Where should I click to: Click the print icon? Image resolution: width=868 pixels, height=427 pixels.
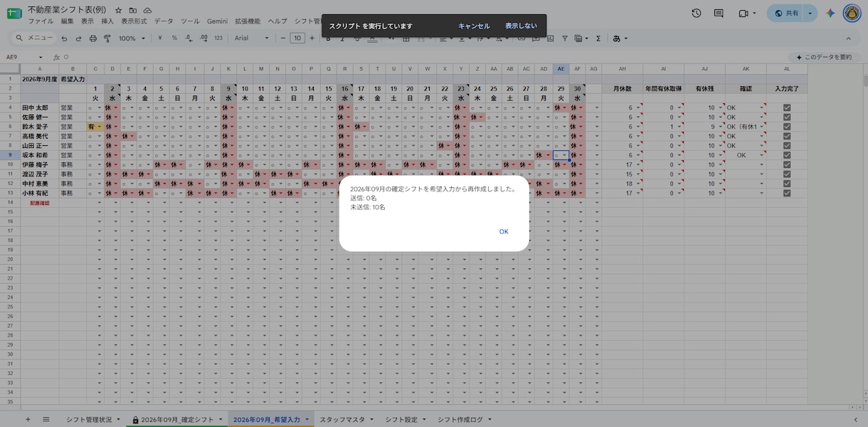[x=92, y=38]
